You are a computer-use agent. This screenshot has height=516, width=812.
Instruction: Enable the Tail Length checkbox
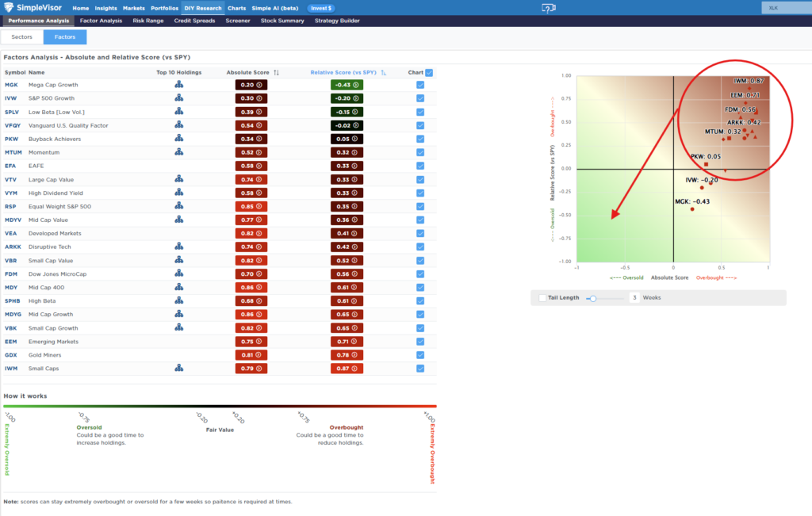(x=542, y=298)
